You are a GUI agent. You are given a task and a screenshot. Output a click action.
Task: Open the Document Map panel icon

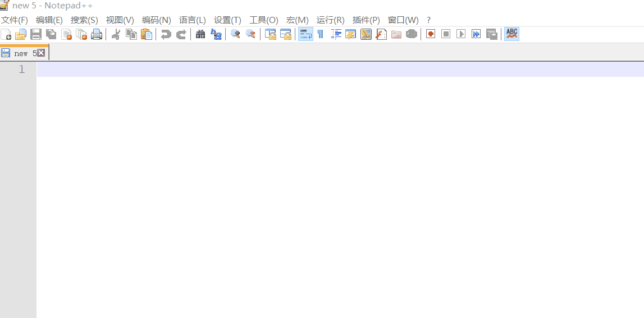366,34
